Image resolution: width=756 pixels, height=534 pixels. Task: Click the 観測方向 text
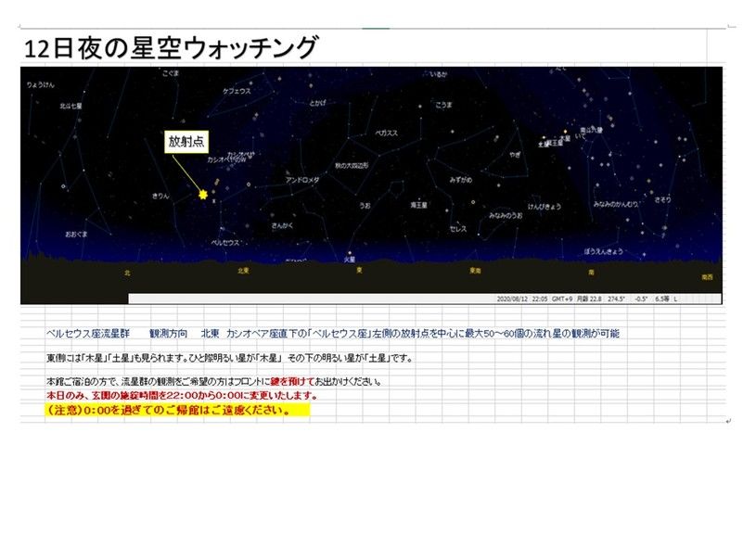click(x=168, y=334)
